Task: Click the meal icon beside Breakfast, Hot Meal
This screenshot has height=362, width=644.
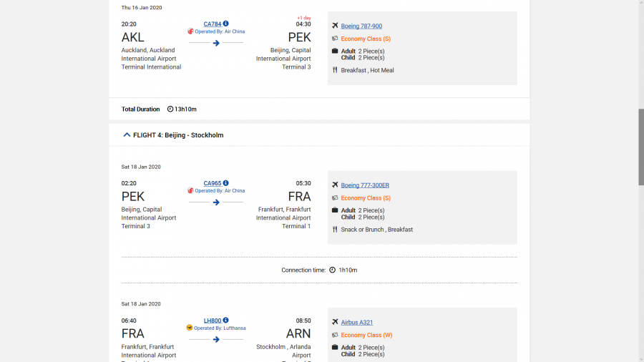Action: pyautogui.click(x=335, y=70)
